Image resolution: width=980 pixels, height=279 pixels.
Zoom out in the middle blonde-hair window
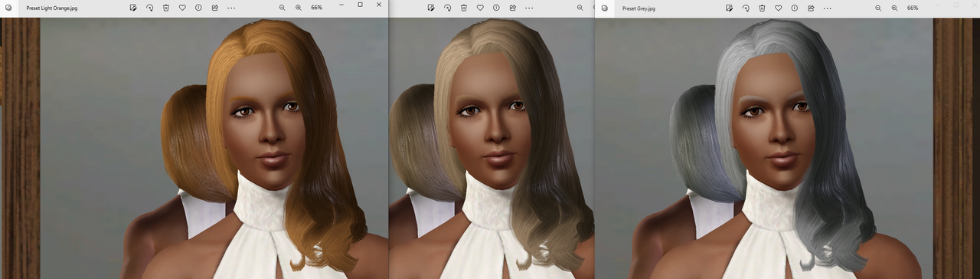pos(580,7)
